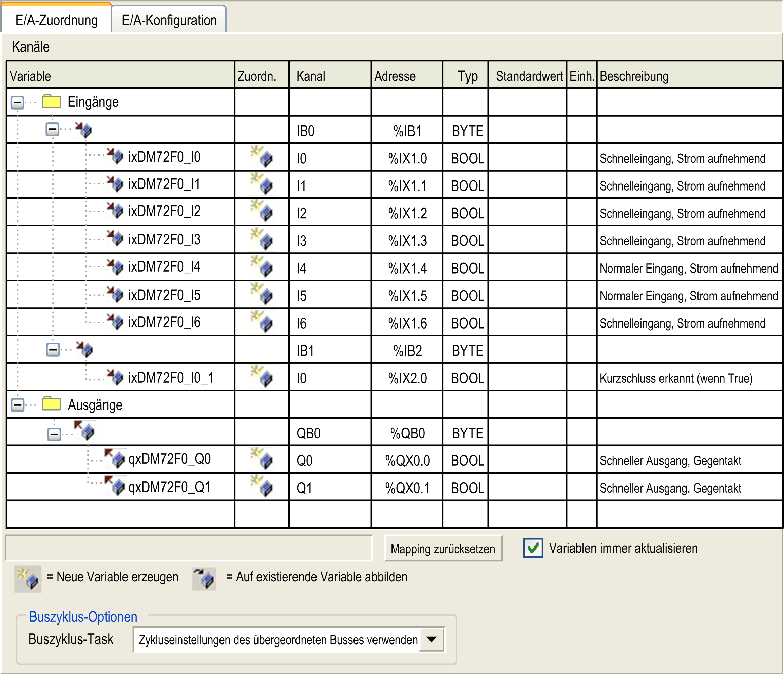Collapse the Eingänge folder node

click(x=17, y=102)
